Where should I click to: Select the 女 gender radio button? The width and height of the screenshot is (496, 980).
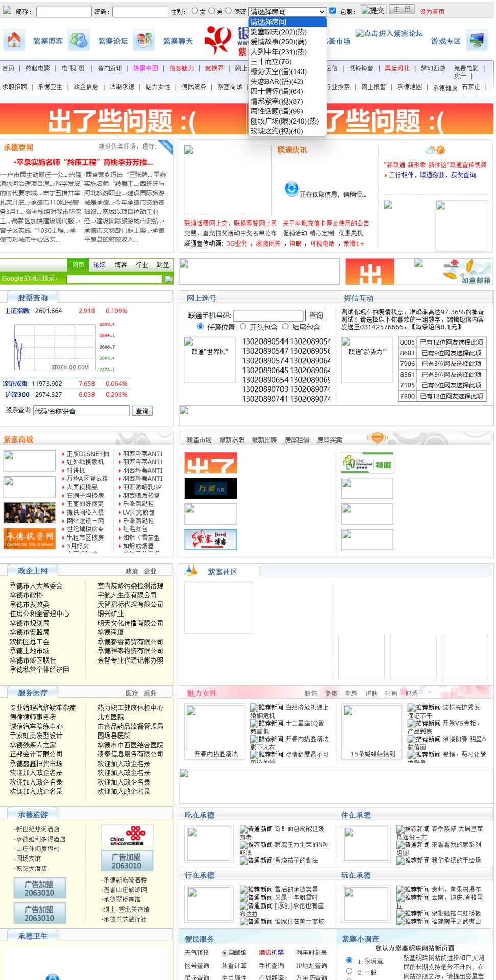pyautogui.click(x=195, y=11)
